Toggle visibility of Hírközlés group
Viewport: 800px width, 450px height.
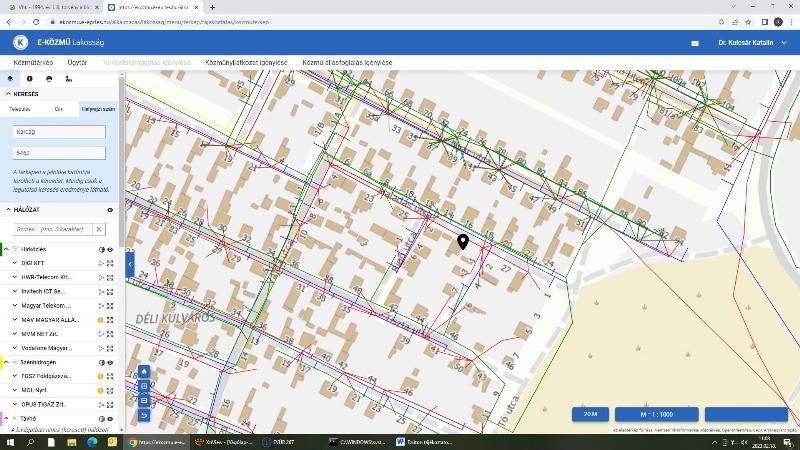point(110,249)
